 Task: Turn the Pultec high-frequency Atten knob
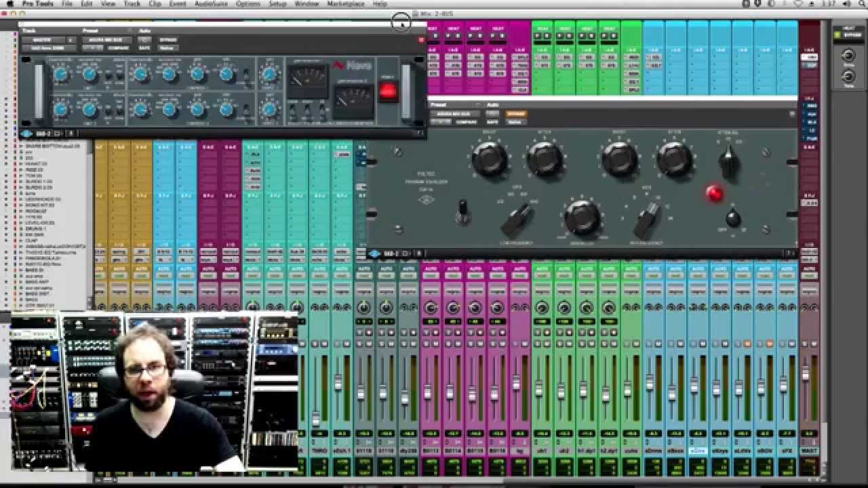[x=675, y=159]
